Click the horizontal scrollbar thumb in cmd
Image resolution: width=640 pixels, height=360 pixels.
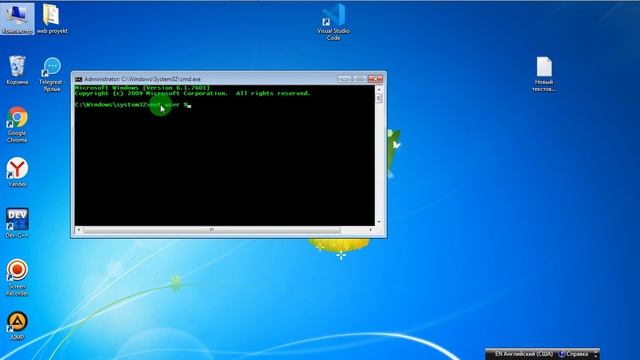click(212, 230)
